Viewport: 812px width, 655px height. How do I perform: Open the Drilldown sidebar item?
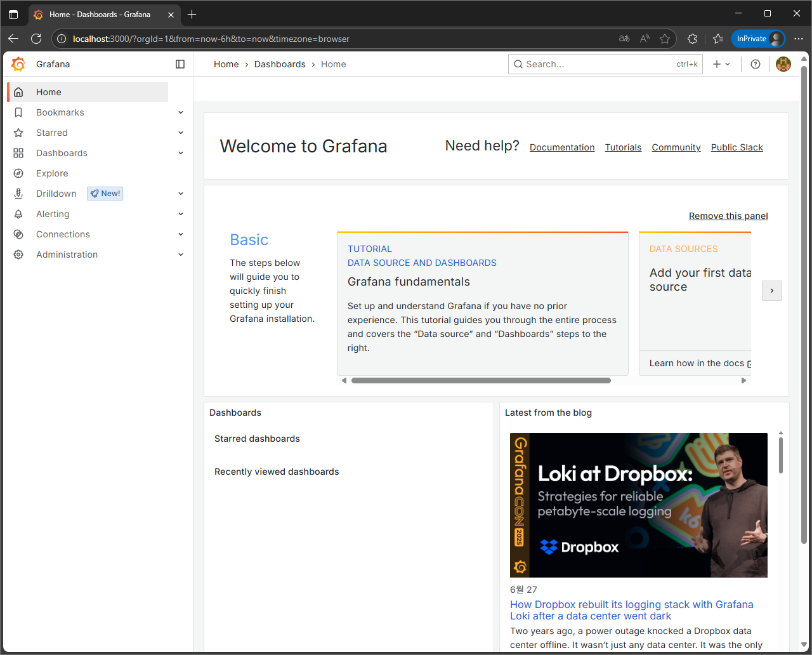(x=56, y=194)
